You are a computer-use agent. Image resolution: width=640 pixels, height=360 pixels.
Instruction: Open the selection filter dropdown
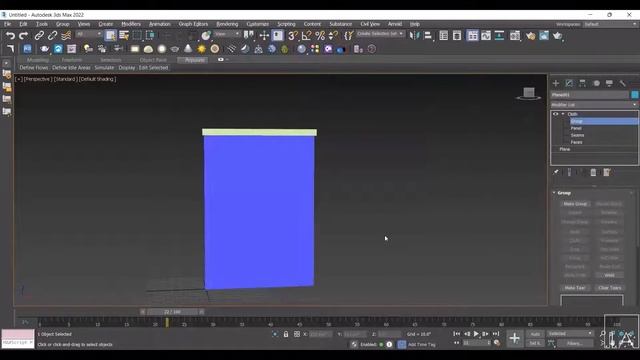tap(89, 34)
